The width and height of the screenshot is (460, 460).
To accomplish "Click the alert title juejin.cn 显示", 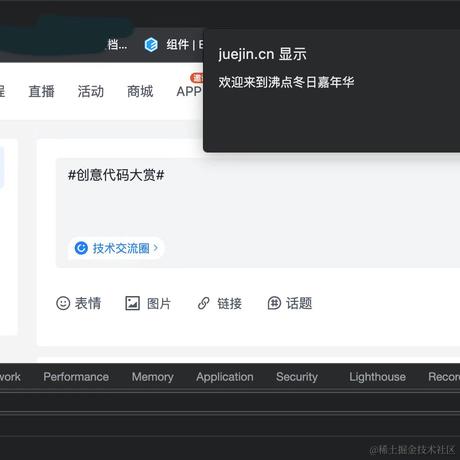I will (x=262, y=54).
